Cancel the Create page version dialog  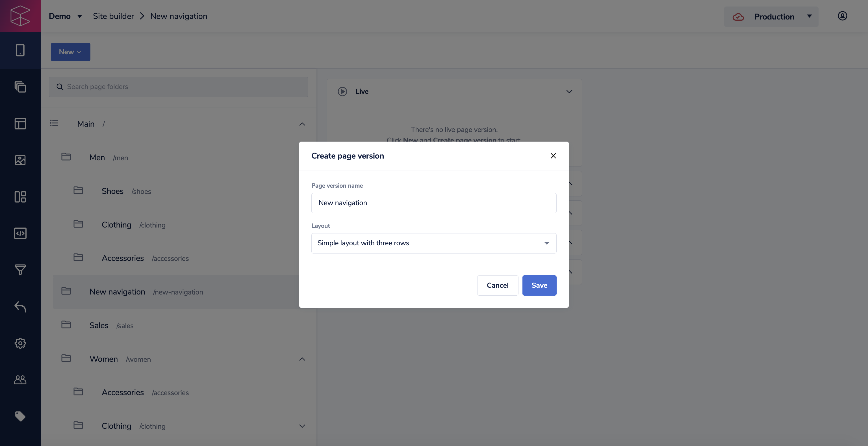click(x=497, y=285)
